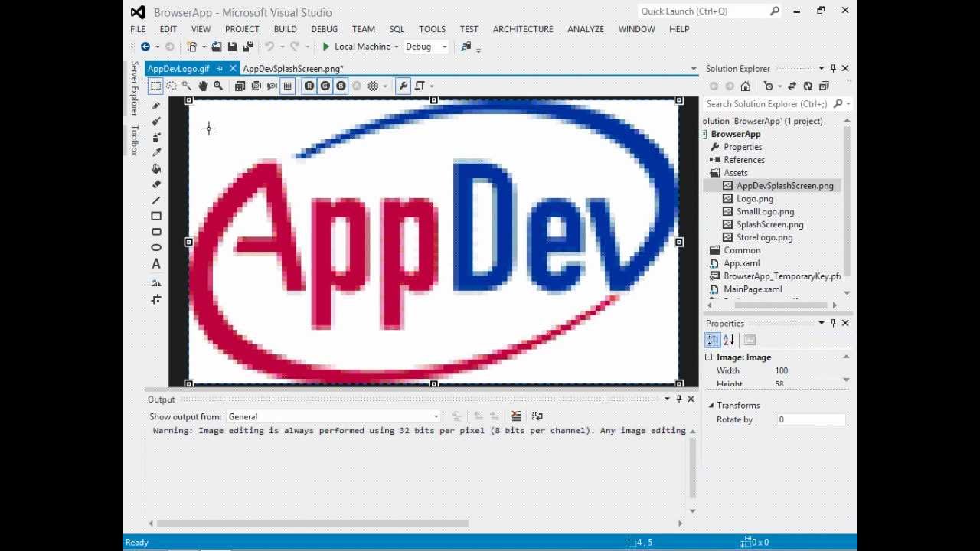Open the Show output from General dropdown
980x551 pixels.
click(333, 417)
